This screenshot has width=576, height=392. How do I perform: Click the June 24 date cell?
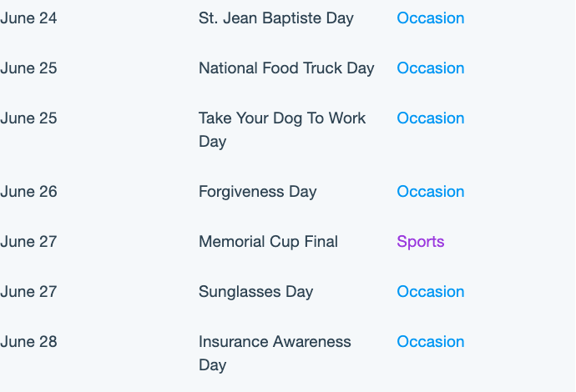point(28,18)
